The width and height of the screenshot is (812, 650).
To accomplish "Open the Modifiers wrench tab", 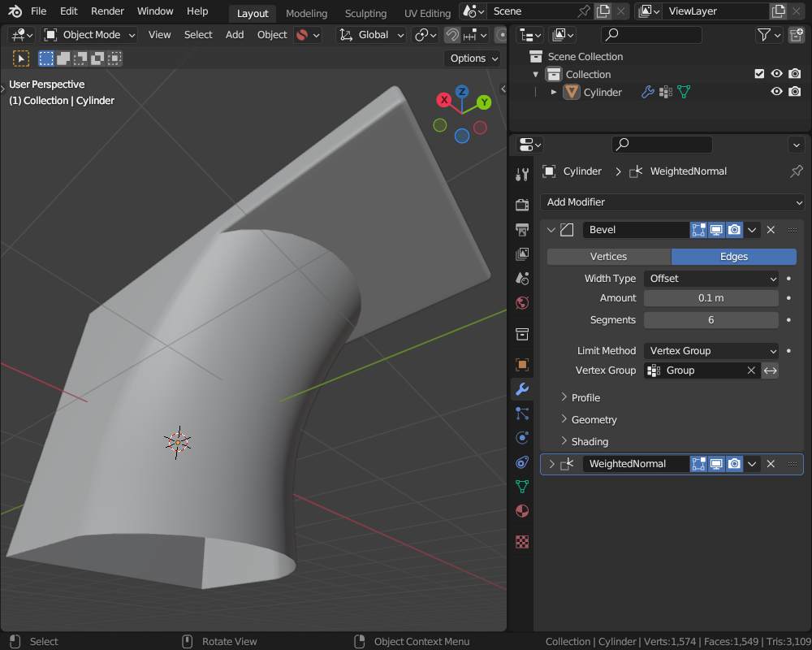I will click(x=522, y=388).
